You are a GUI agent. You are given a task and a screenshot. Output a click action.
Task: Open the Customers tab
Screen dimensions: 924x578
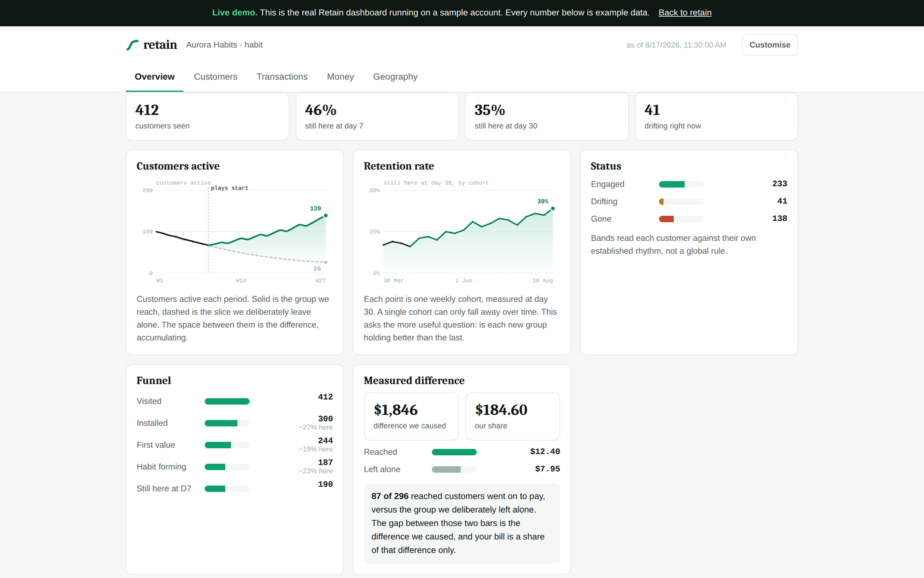216,77
